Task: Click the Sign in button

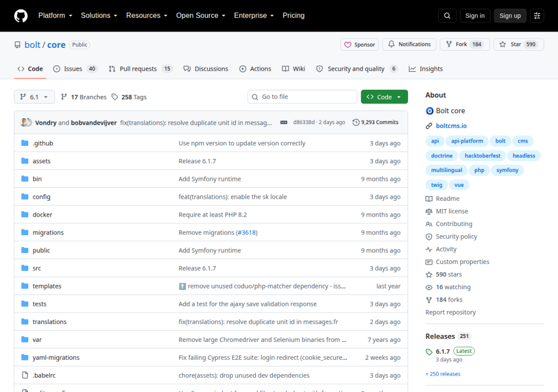Action: click(475, 16)
